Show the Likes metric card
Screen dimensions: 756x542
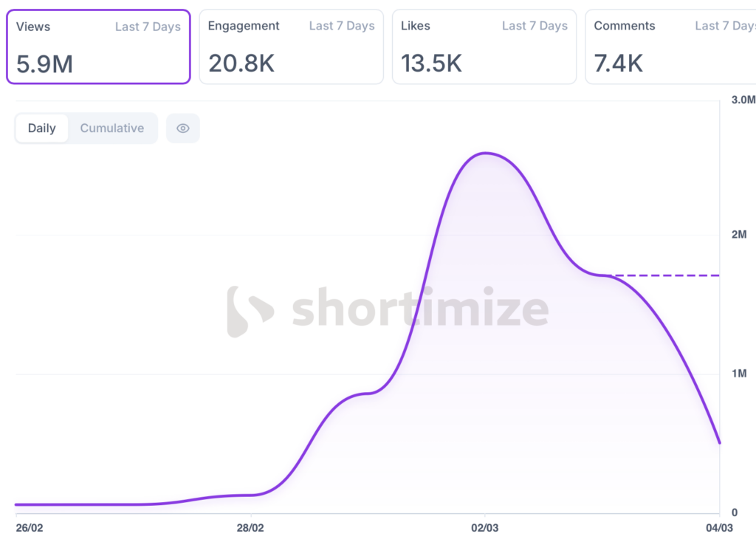[x=484, y=47]
